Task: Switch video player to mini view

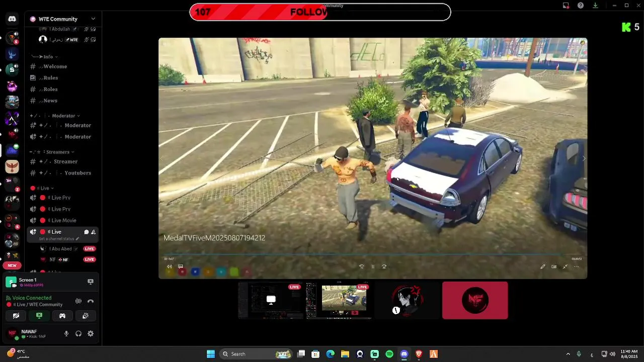Action: 554,266
